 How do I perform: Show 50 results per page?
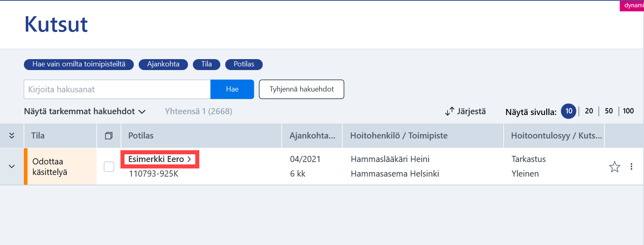609,111
